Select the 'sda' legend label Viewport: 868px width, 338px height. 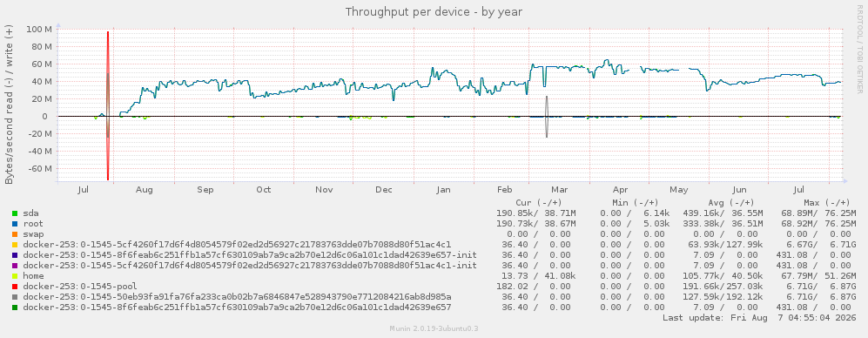(x=31, y=213)
